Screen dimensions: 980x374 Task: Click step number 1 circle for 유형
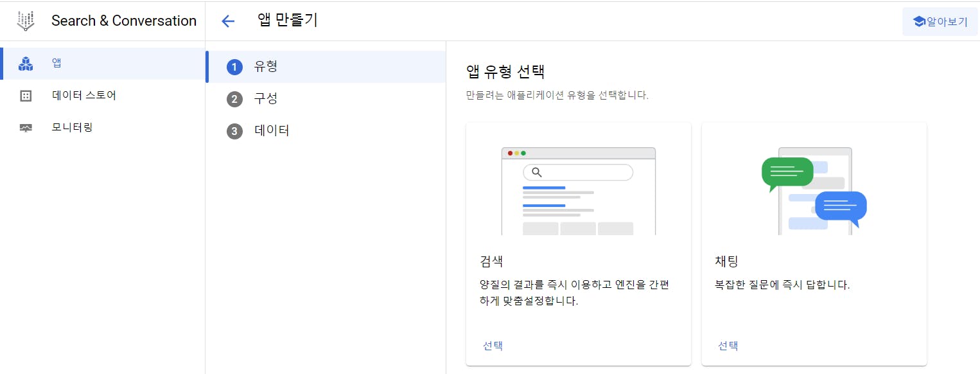click(x=235, y=67)
